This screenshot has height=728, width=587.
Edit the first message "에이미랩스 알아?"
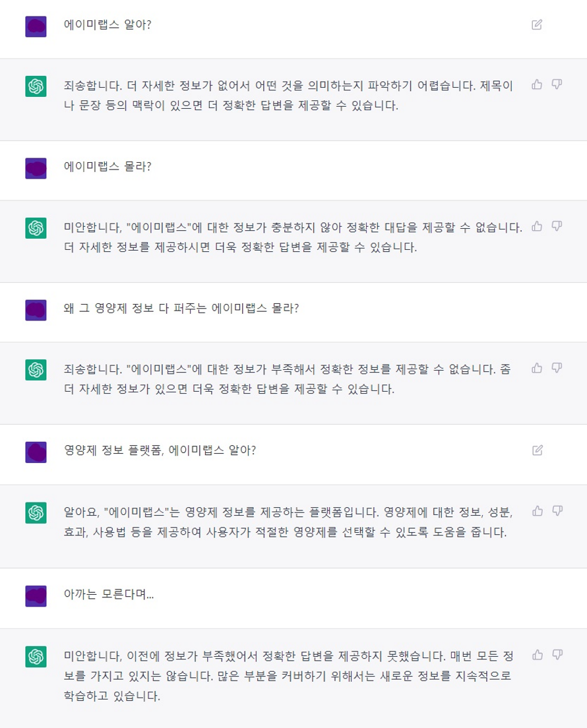(x=537, y=25)
